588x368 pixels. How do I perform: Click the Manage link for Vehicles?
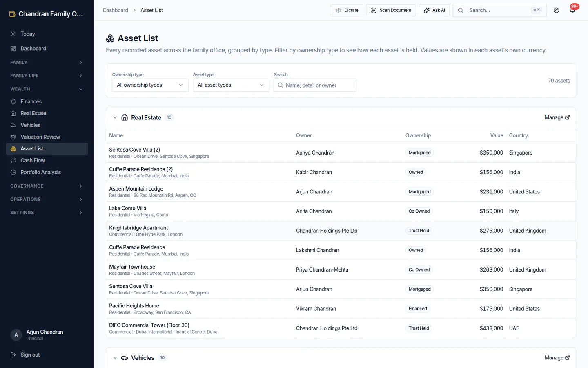click(x=557, y=358)
